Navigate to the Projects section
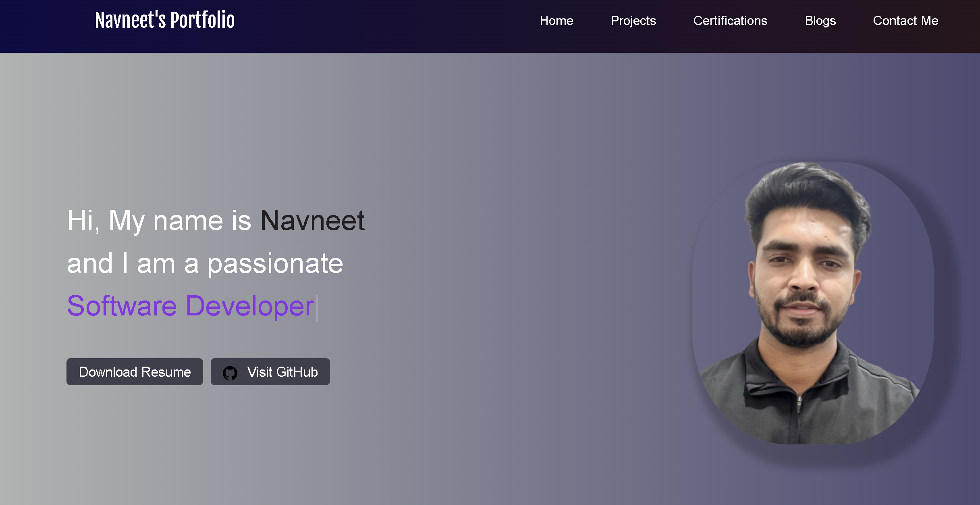Screen dimensions: 980x505 point(633,21)
